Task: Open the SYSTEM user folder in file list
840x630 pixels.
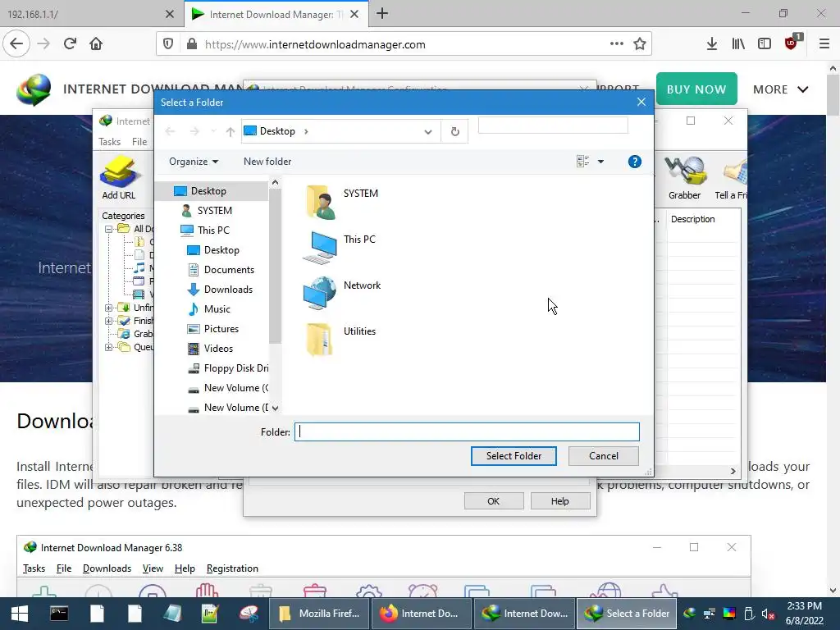Action: point(342,202)
